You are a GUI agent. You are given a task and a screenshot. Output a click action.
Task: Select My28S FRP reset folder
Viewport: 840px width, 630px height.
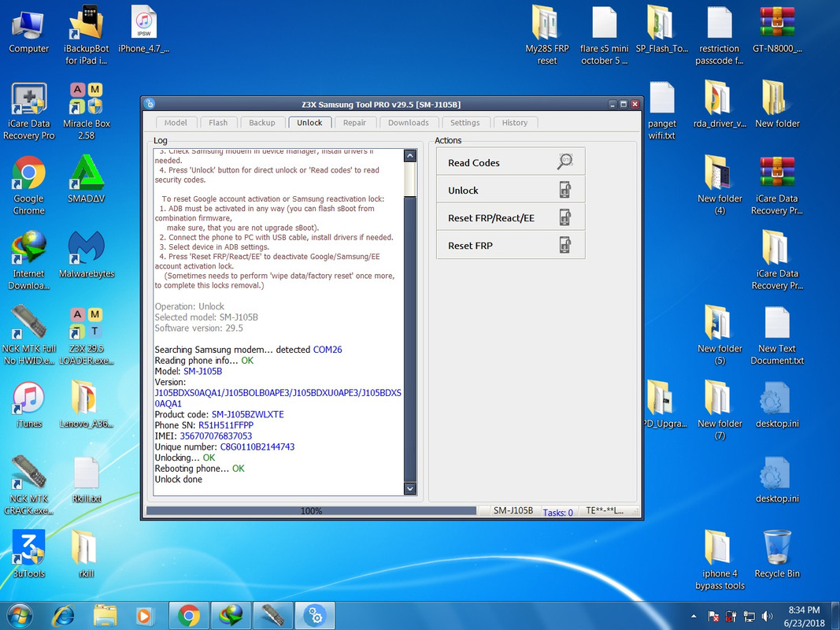(547, 35)
